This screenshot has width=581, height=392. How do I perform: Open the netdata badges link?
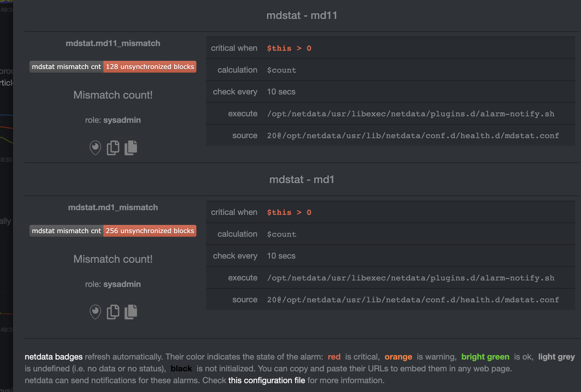[x=53, y=357]
